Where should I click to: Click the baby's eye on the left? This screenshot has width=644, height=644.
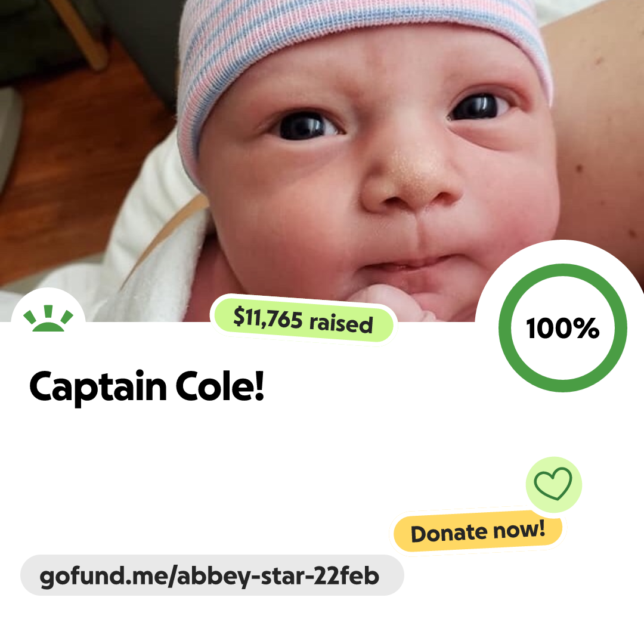[x=306, y=125]
